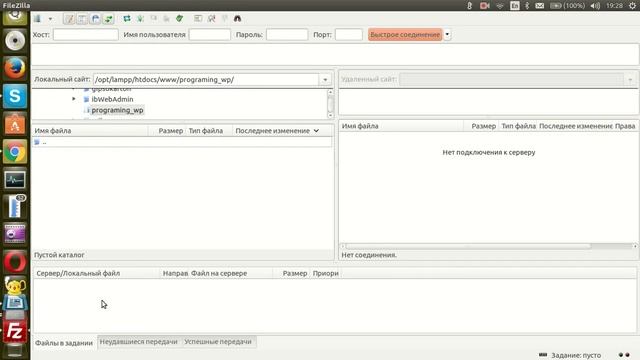This screenshot has height=360, width=640.
Task: Open quick connect history dropdown arrow
Action: pos(447,35)
